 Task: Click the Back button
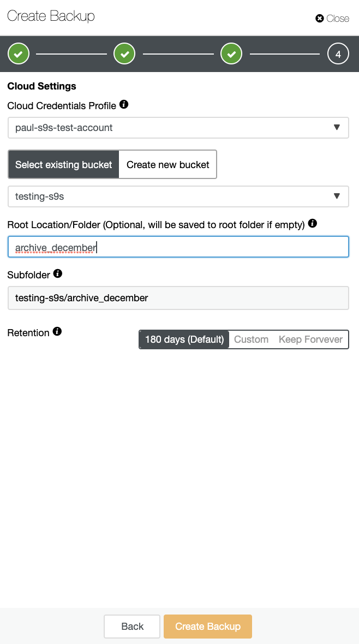pyautogui.click(x=132, y=627)
